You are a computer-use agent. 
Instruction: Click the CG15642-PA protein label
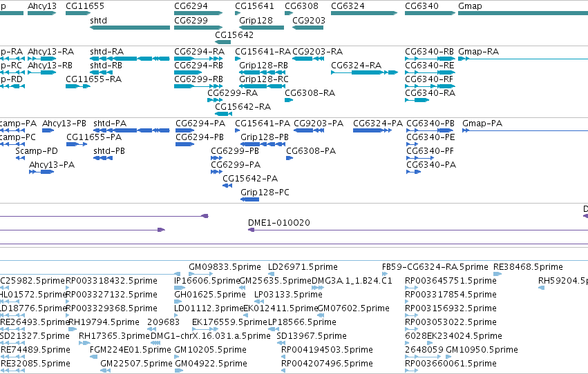tap(250, 179)
